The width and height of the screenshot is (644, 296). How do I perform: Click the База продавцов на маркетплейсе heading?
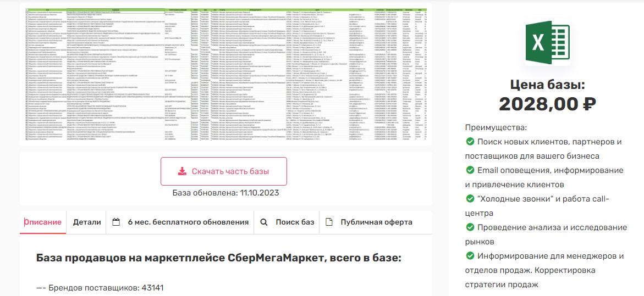219,258
